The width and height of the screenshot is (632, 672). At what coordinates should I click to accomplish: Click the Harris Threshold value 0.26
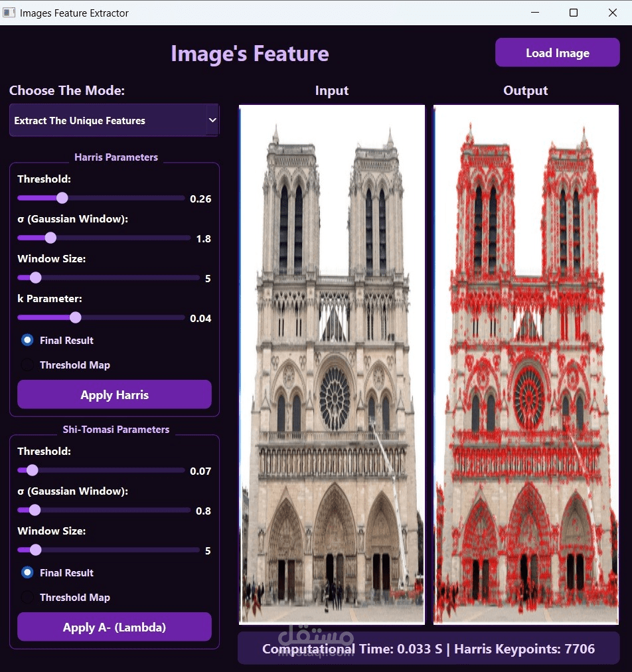[200, 199]
